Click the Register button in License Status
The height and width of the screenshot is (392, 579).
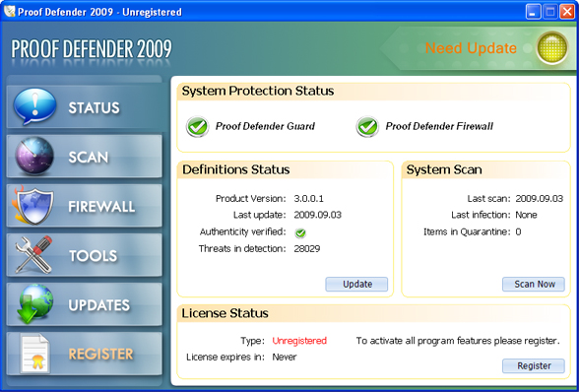tap(534, 365)
